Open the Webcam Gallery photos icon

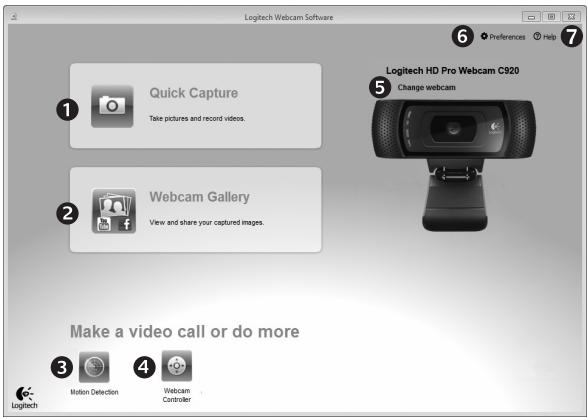click(x=114, y=211)
